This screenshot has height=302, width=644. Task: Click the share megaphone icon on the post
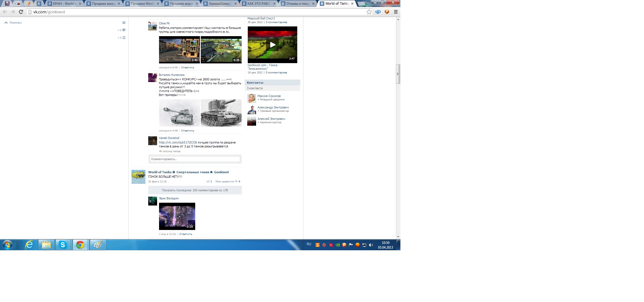click(x=208, y=181)
